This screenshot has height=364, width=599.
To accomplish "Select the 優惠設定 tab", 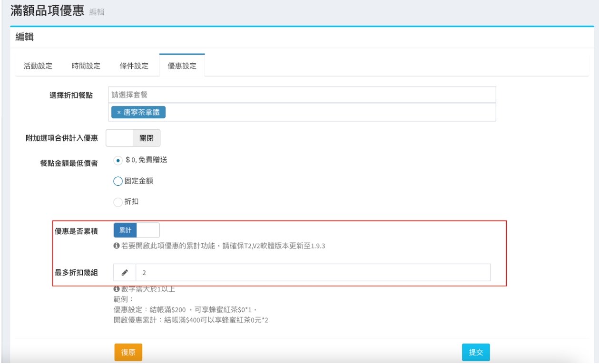I will 182,66.
